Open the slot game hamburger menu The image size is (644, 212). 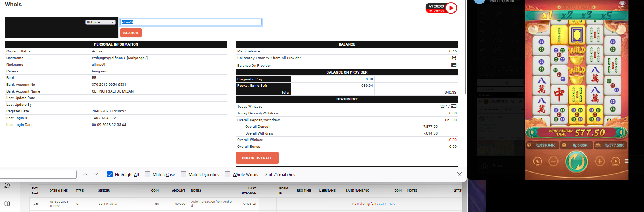(626, 161)
